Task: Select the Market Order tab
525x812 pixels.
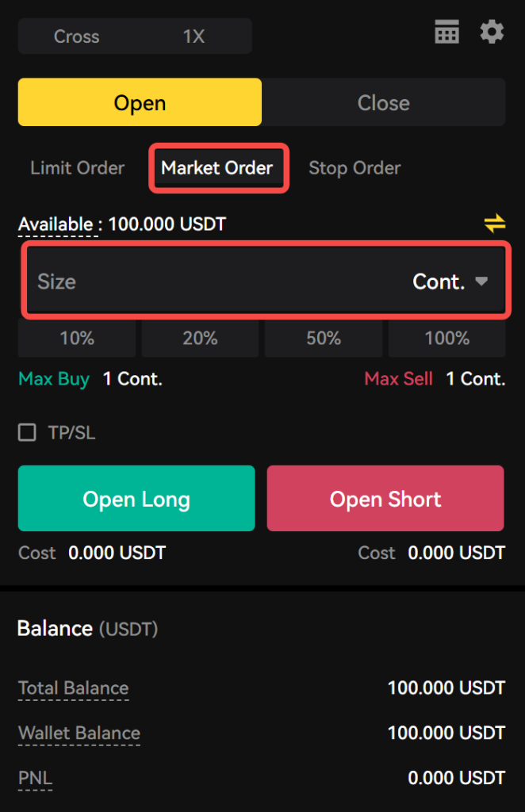Action: [x=218, y=167]
